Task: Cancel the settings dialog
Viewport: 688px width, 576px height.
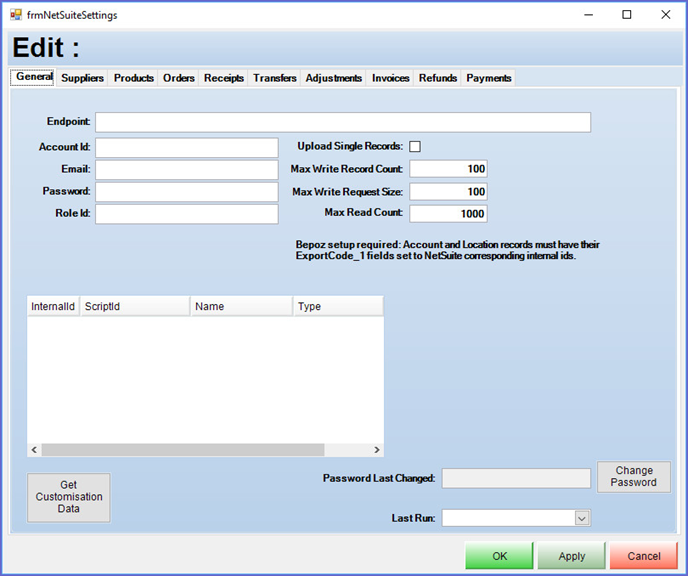Action: pos(643,556)
